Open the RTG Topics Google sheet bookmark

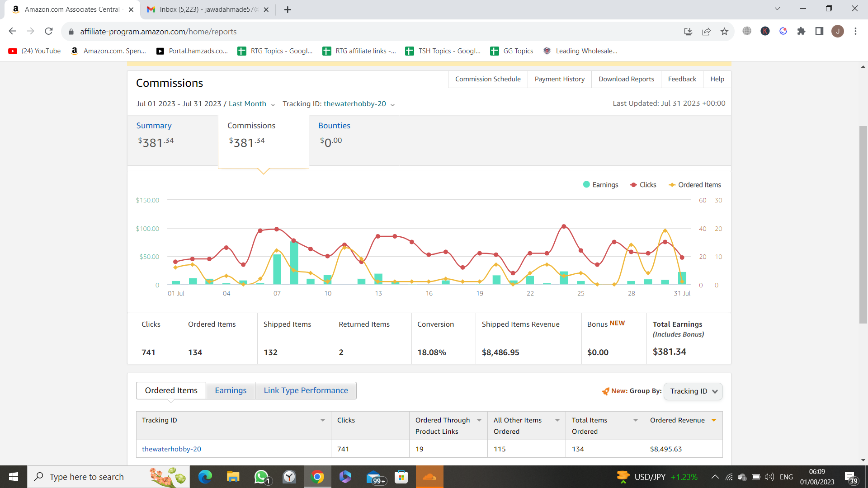pyautogui.click(x=275, y=51)
